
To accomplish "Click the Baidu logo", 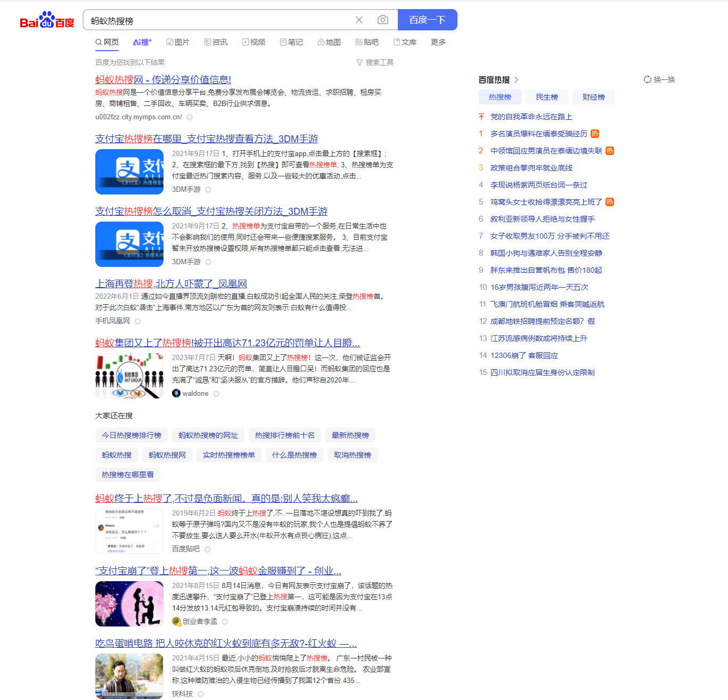I will [x=47, y=20].
